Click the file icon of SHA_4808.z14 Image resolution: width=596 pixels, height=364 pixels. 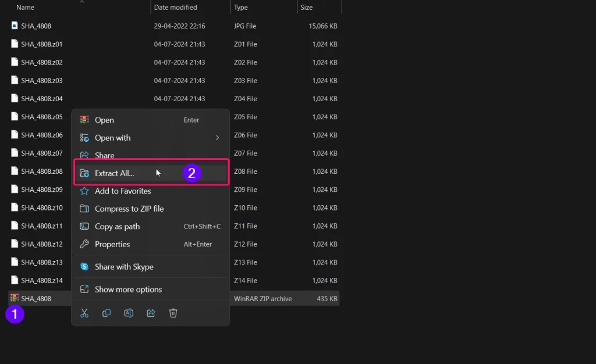click(x=15, y=280)
